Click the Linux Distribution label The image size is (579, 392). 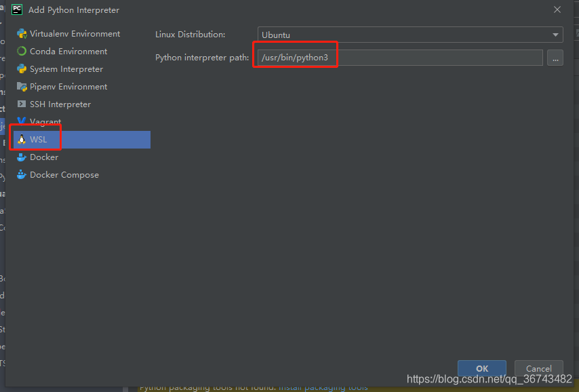190,35
